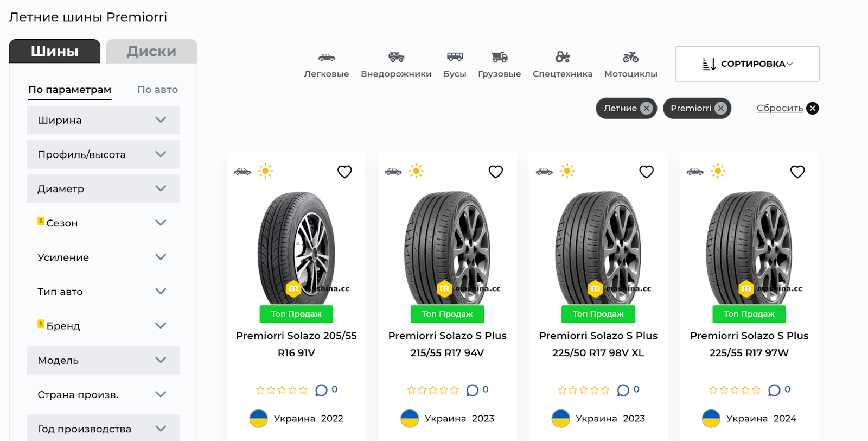Switch to the Диски tab
Viewport: 868px width, 441px height.
click(151, 52)
